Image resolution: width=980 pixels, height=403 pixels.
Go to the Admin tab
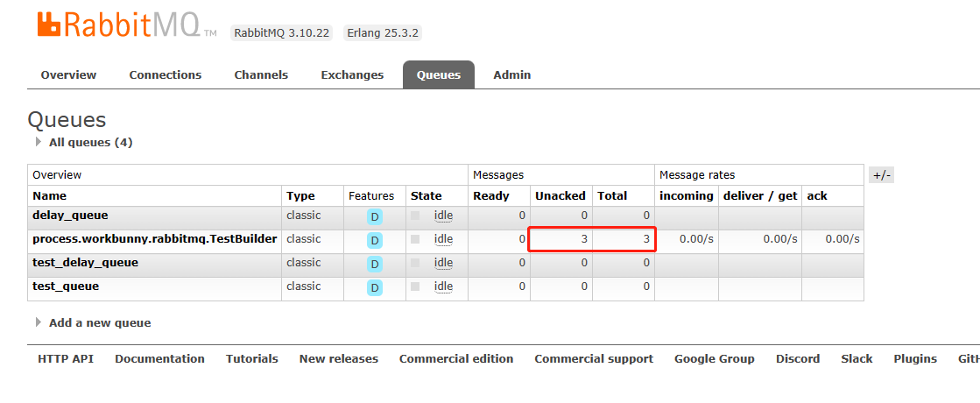511,75
